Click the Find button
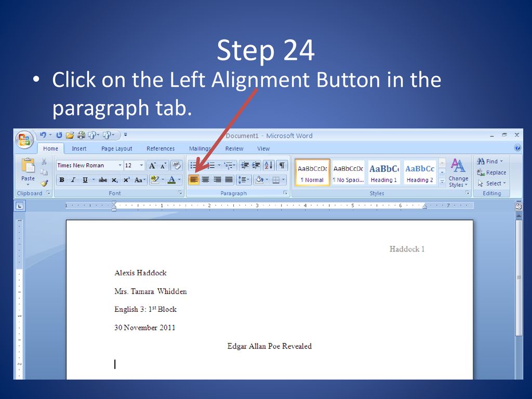The height and width of the screenshot is (399, 532). (x=490, y=162)
